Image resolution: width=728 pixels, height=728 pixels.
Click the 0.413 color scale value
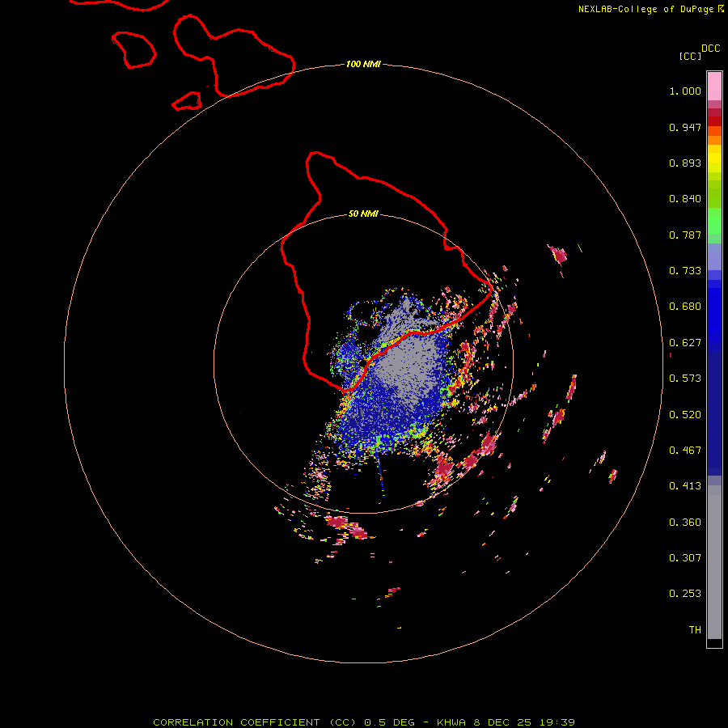click(x=685, y=486)
